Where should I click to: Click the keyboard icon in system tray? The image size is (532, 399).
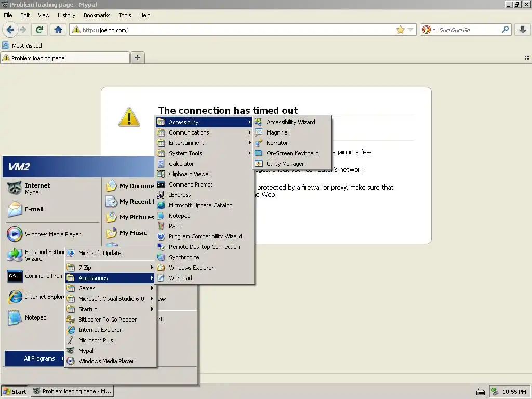click(x=481, y=392)
